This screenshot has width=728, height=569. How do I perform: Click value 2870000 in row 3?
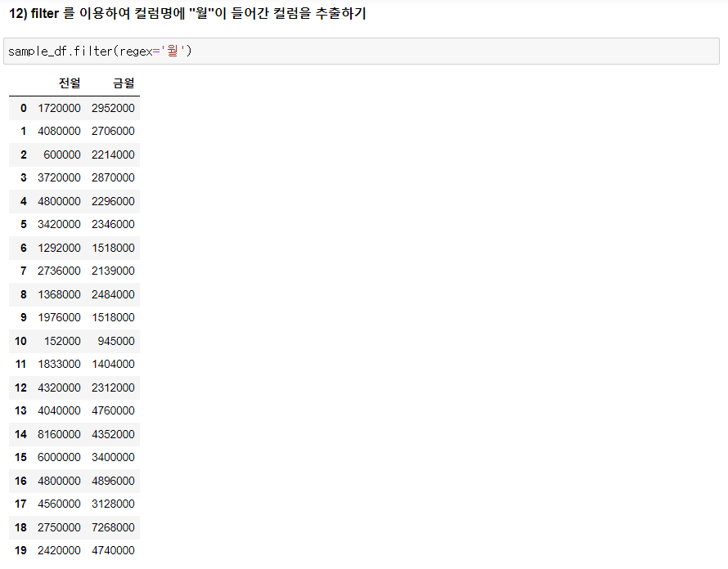pyautogui.click(x=113, y=177)
